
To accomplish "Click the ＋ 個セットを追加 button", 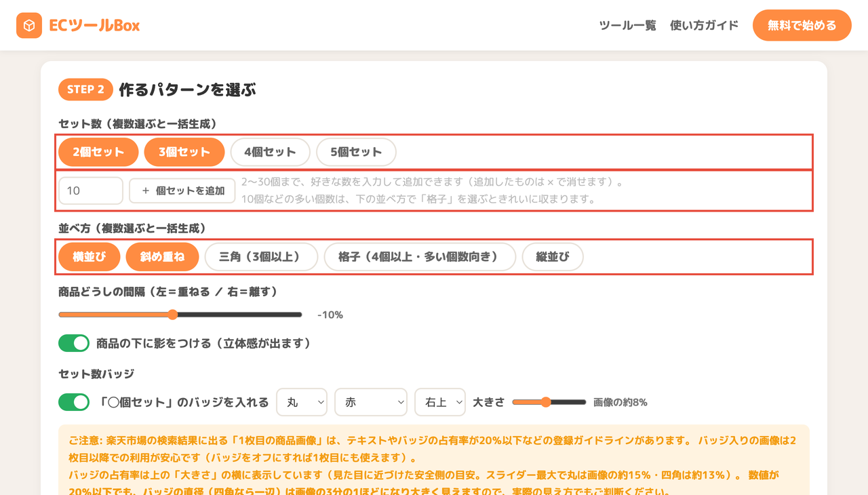I will click(x=182, y=191).
